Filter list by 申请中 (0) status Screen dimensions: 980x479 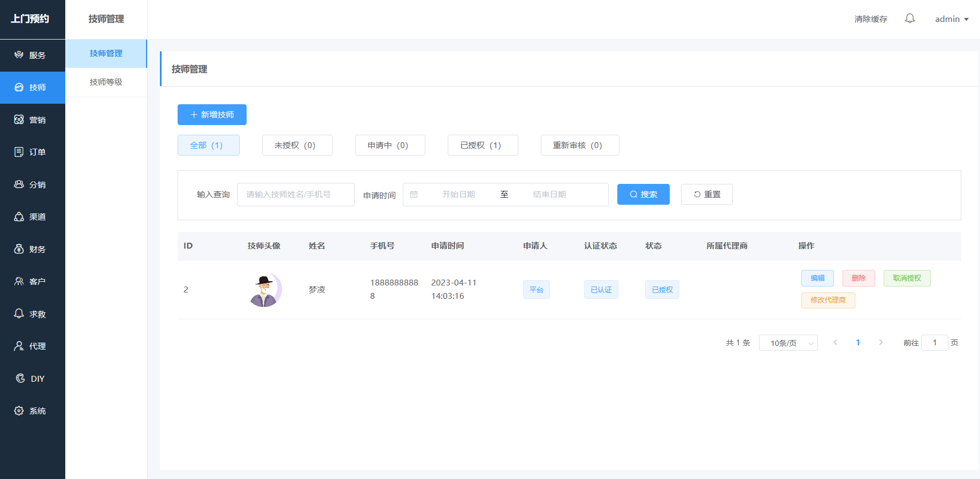pos(390,145)
